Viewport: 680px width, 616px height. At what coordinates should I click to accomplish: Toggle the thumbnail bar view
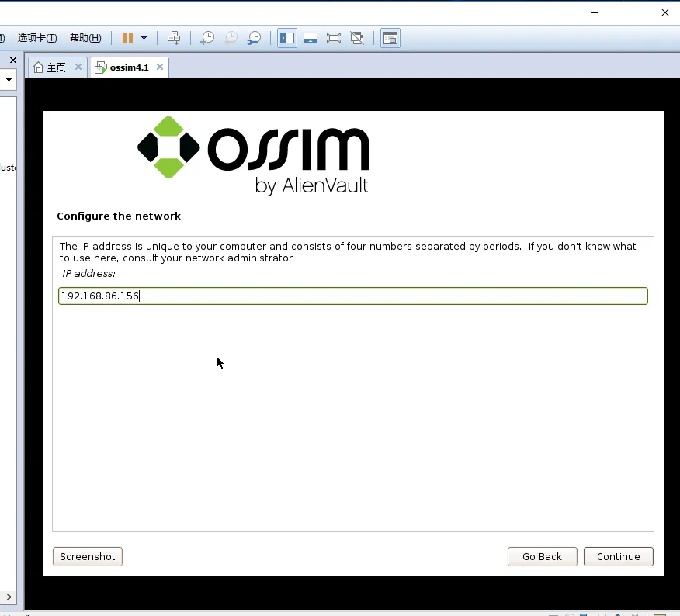(310, 38)
